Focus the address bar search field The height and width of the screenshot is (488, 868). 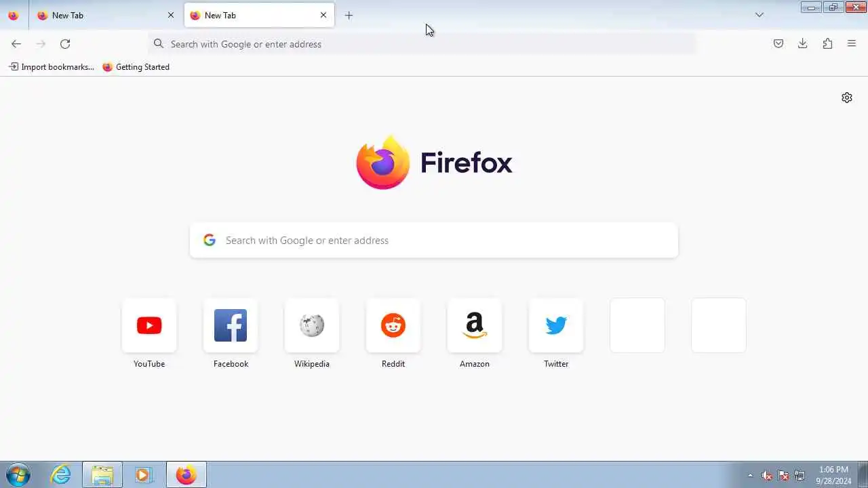422,44
